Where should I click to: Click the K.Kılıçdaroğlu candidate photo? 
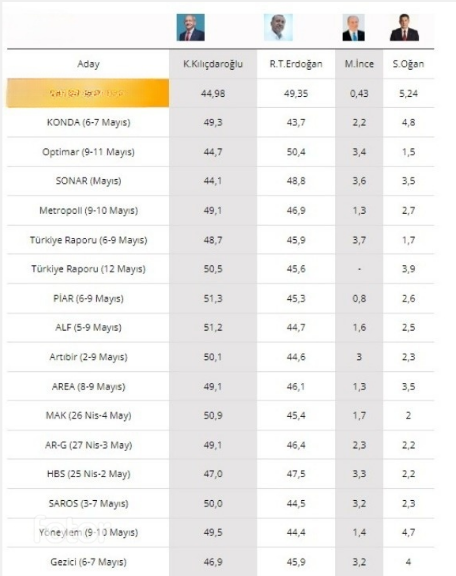click(x=190, y=28)
